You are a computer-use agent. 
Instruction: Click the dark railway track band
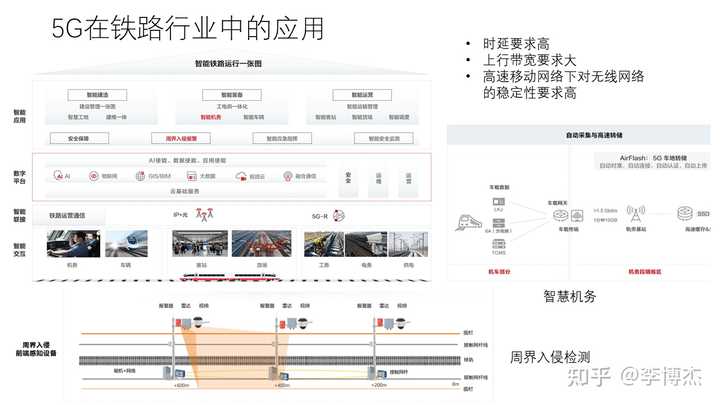tap(270, 360)
